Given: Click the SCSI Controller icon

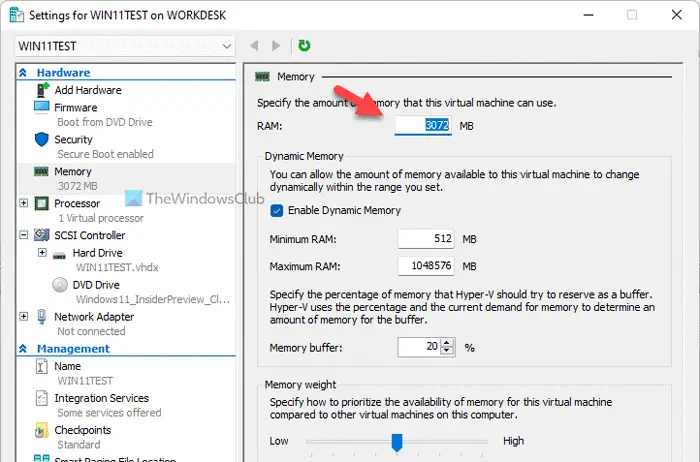Looking at the screenshot, I should point(42,235).
